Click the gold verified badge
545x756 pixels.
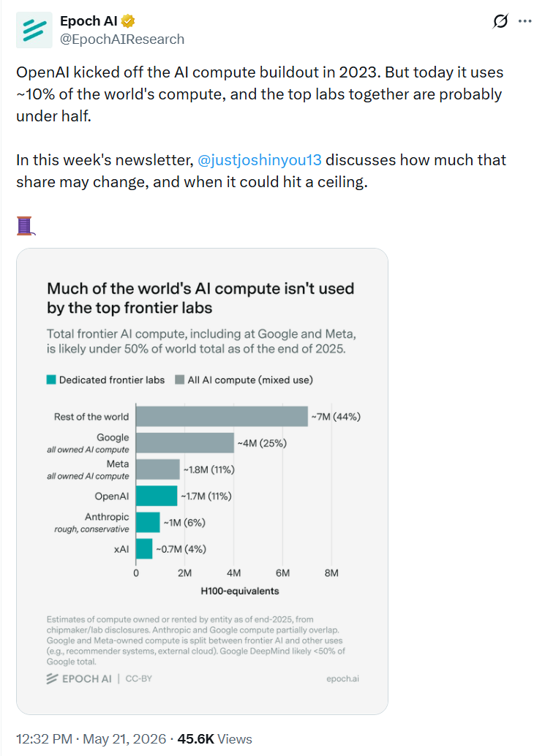point(128,21)
